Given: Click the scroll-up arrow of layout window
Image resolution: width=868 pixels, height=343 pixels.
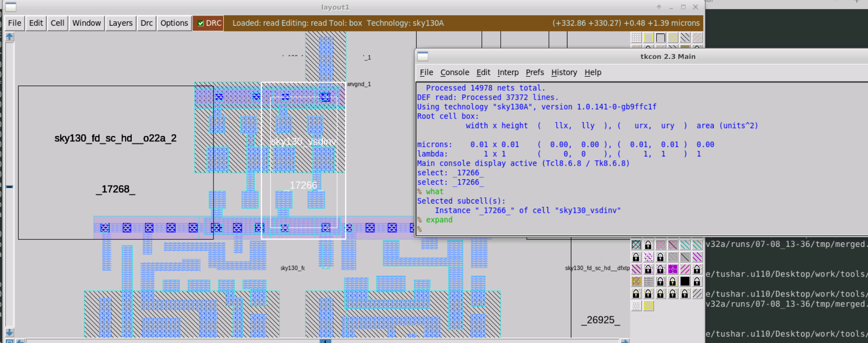Looking at the screenshot, I should [x=9, y=37].
